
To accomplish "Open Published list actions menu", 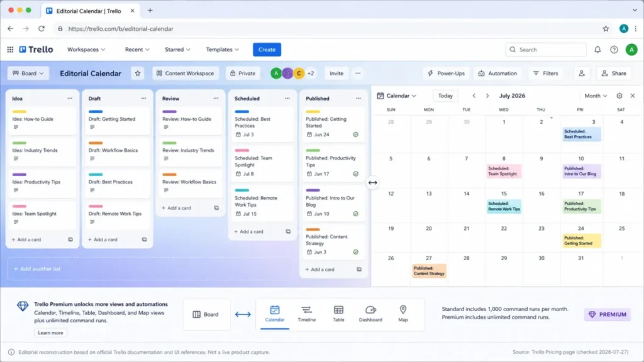I will [358, 98].
